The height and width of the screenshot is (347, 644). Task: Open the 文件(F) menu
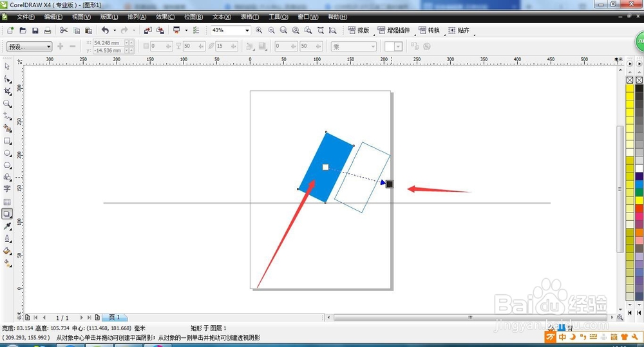click(x=26, y=17)
